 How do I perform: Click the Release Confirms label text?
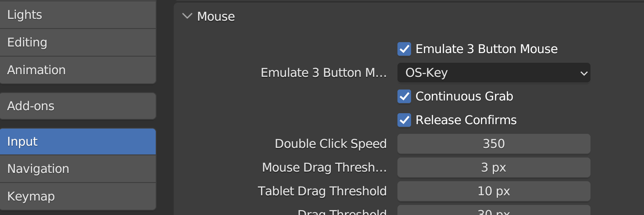tap(466, 120)
